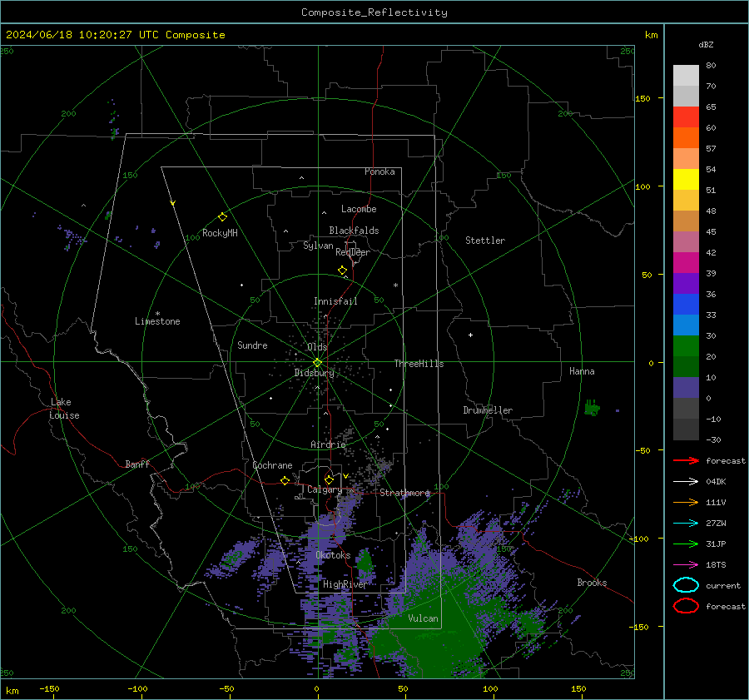This screenshot has height=700, width=749.
Task: Select the Hanna town label
Action: [582, 371]
